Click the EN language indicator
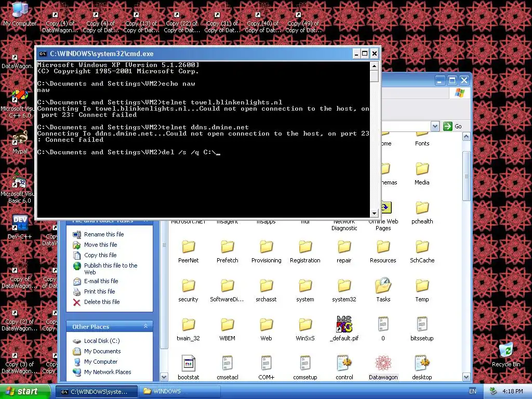Viewport: 532px width, 399px height. click(473, 391)
